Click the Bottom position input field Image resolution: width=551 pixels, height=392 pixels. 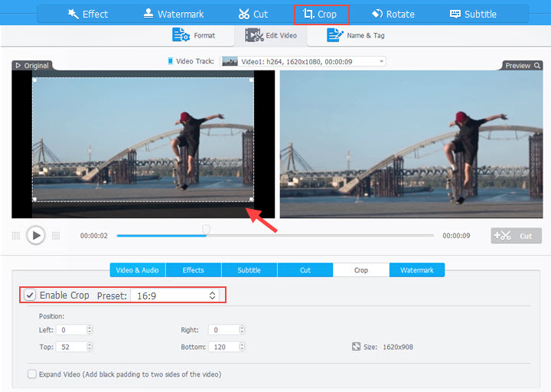tap(223, 347)
